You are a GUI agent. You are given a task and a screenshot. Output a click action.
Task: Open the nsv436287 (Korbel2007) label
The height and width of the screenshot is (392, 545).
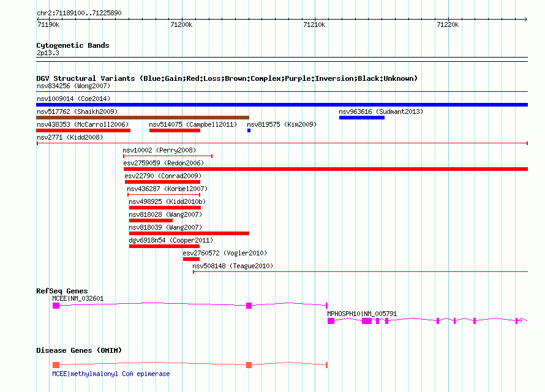point(167,189)
